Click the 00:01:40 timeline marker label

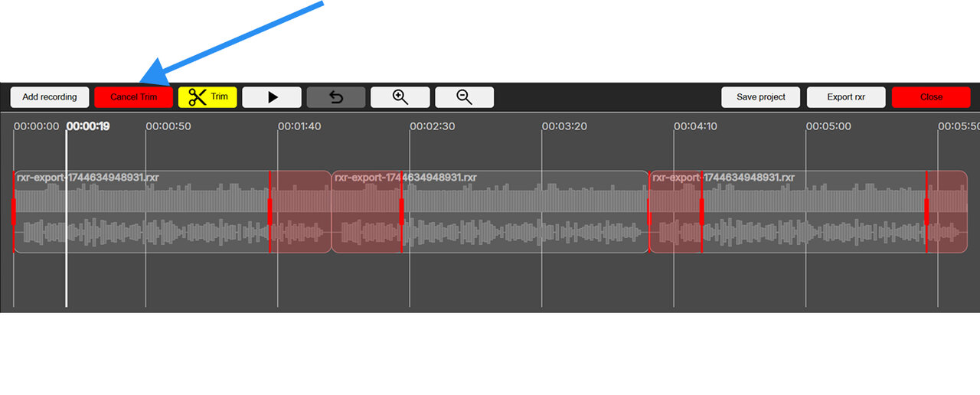(x=299, y=126)
